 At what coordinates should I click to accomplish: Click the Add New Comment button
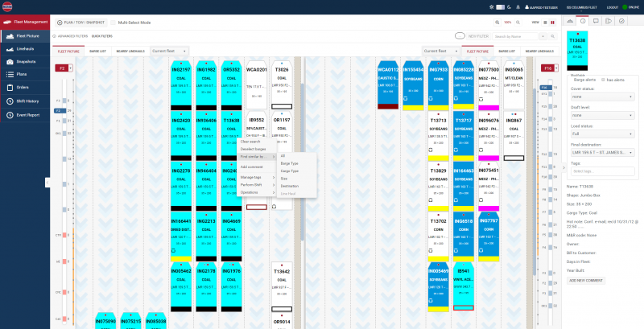587,279
